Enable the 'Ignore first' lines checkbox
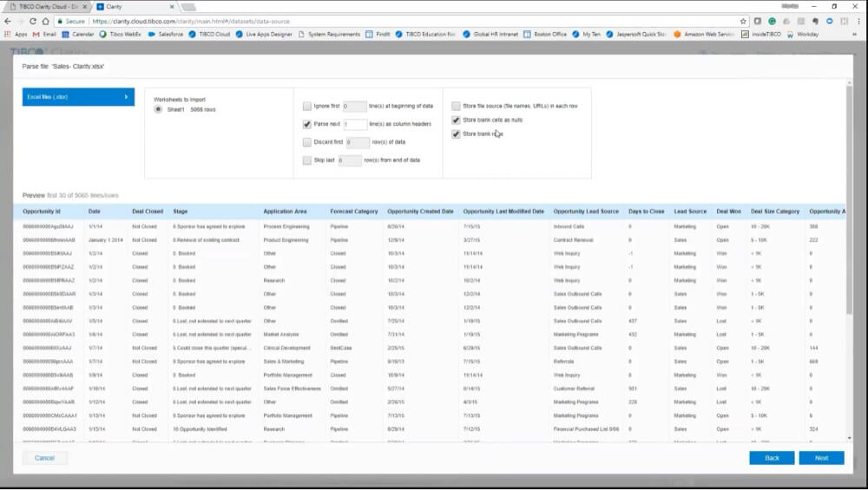 pyautogui.click(x=307, y=107)
